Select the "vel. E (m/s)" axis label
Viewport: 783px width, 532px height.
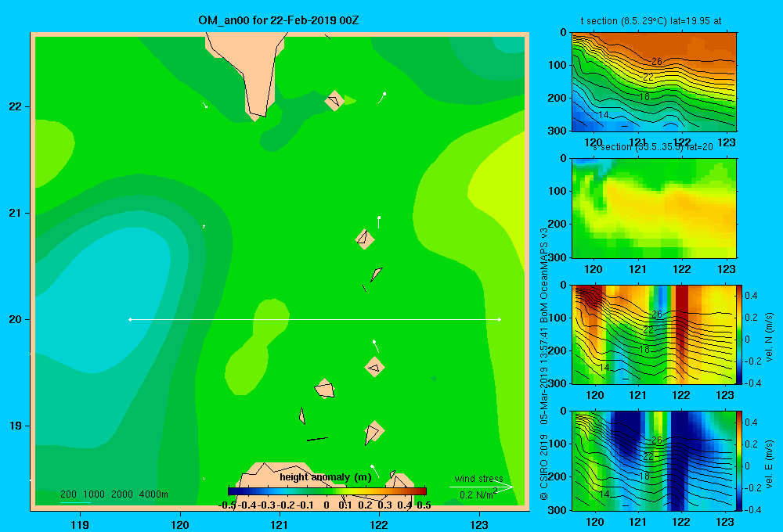click(770, 464)
